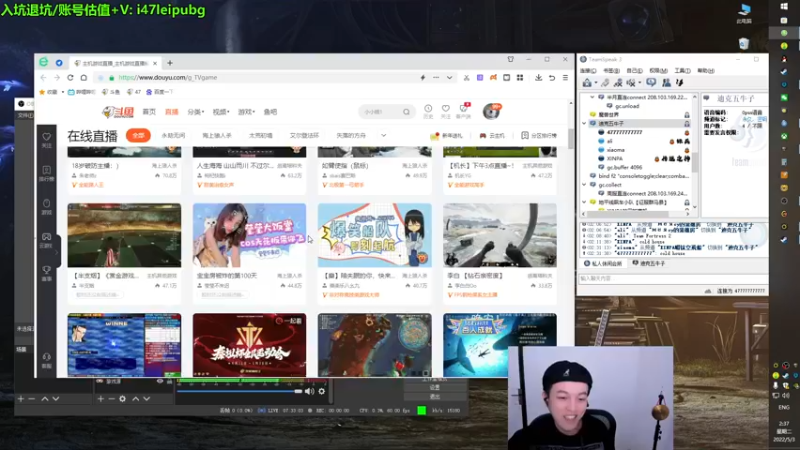This screenshot has width=800, height=450.
Task: Open the 关注 heart icon in Douyu header
Action: [x=445, y=111]
